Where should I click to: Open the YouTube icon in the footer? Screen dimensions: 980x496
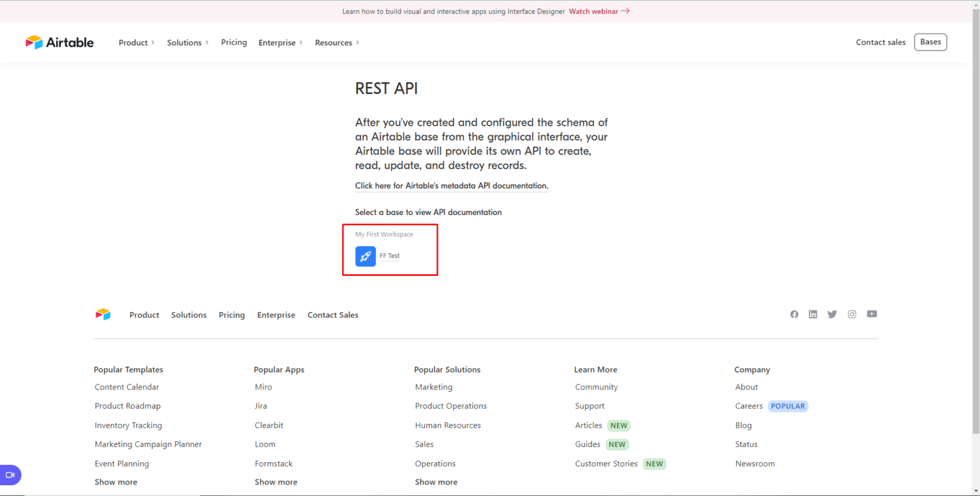872,314
